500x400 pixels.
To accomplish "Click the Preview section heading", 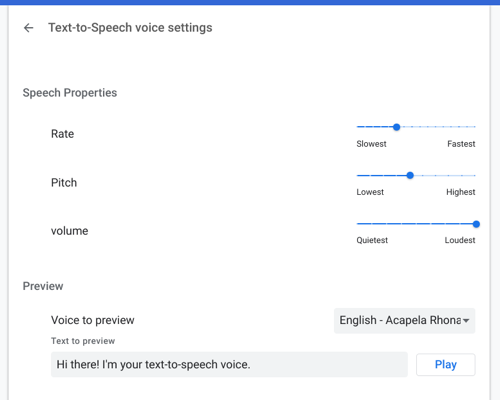I will point(43,286).
